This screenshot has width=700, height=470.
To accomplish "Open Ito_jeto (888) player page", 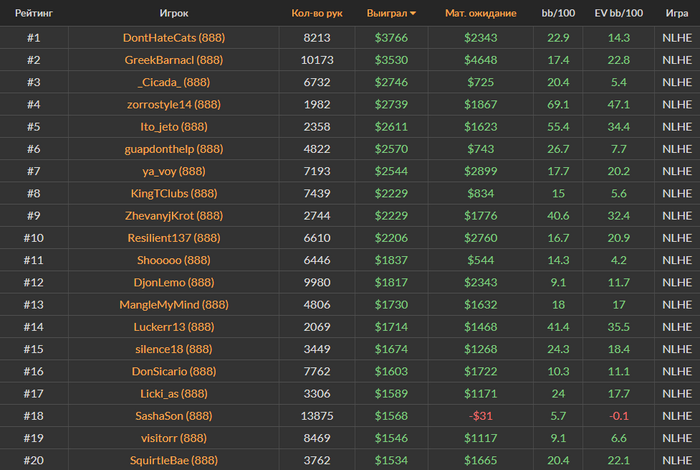I will coord(174,127).
